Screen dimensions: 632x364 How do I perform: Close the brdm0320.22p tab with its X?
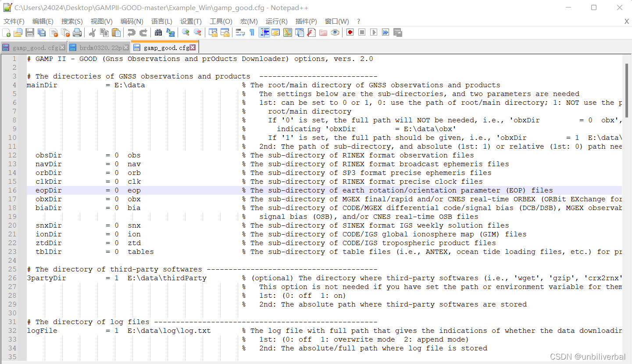(126, 47)
